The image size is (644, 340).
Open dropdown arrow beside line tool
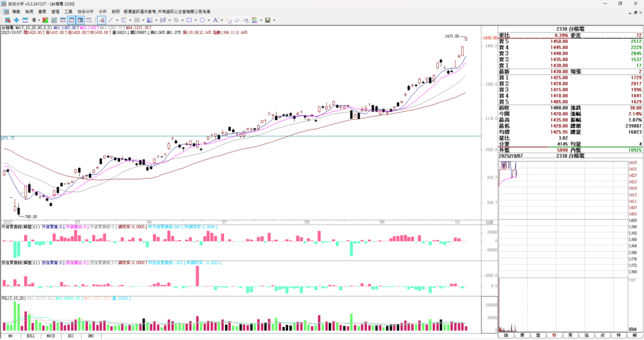coord(117,20)
